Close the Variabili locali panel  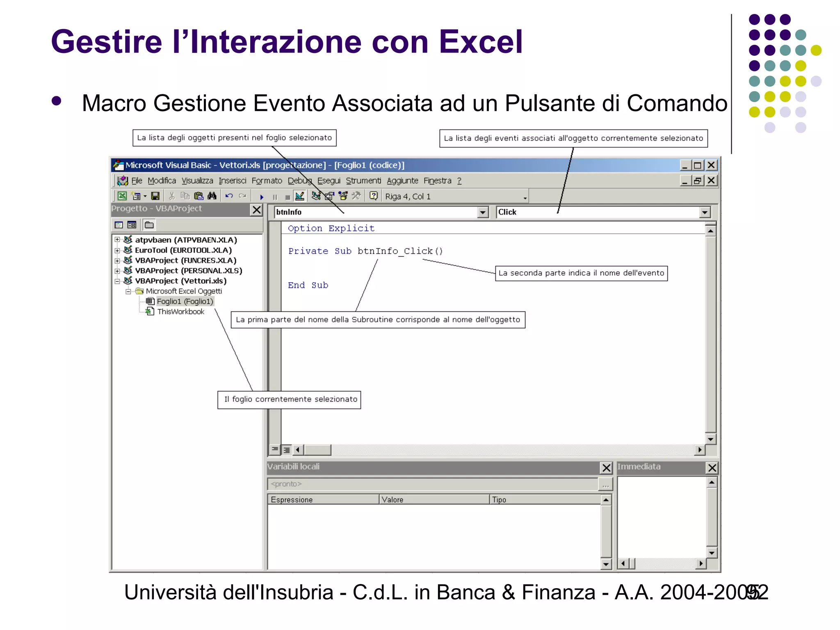(x=606, y=468)
